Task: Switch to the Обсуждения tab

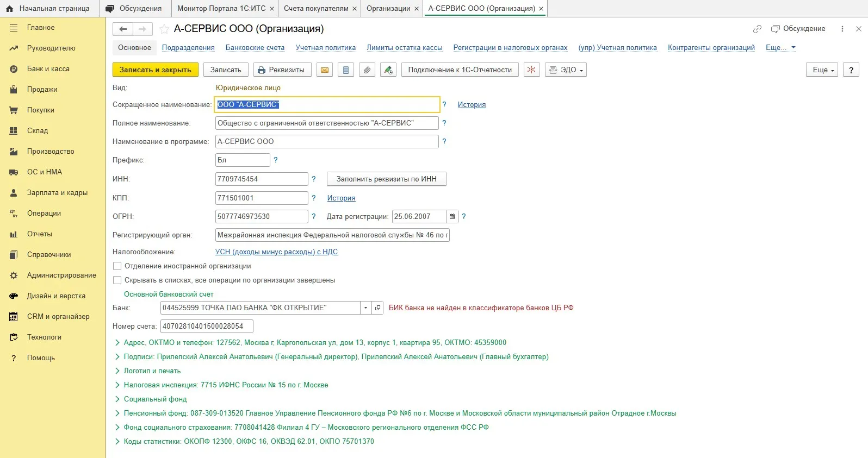Action: (x=135, y=9)
